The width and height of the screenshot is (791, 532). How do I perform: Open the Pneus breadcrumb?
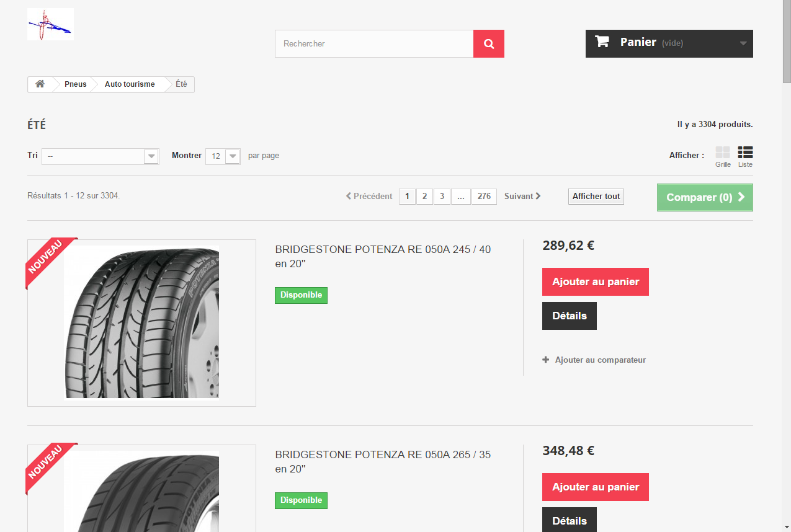pos(76,84)
